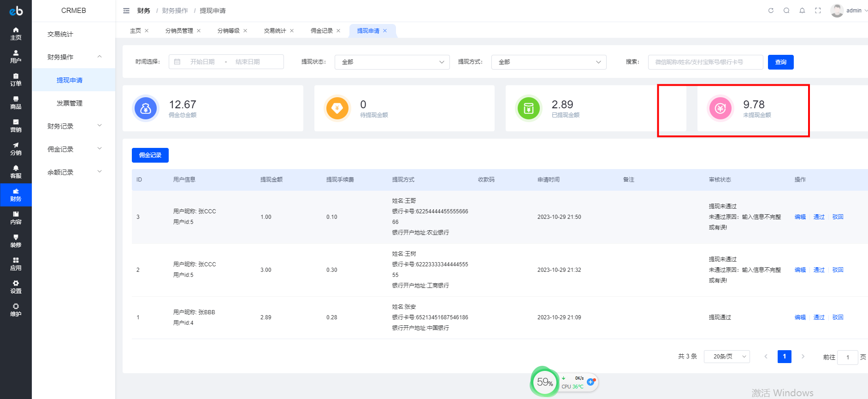Click 驳回 for withdrawal ID 1

838,317
